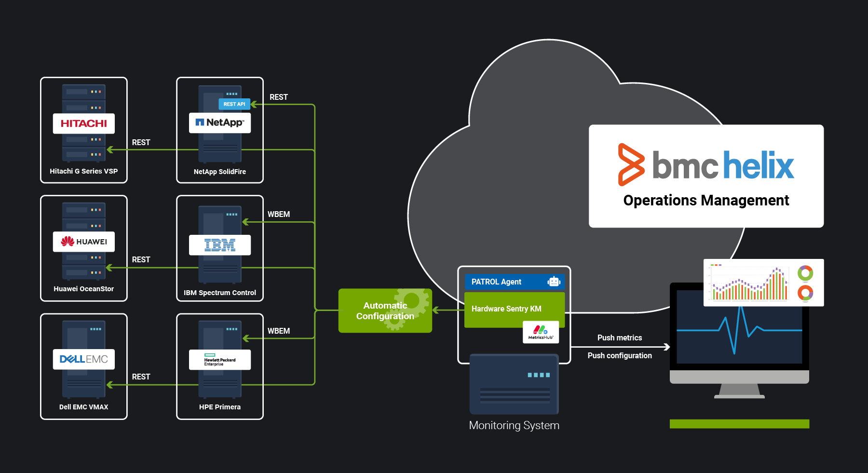868x473 pixels.
Task: Click the MetricsHub logo badge
Action: click(541, 332)
